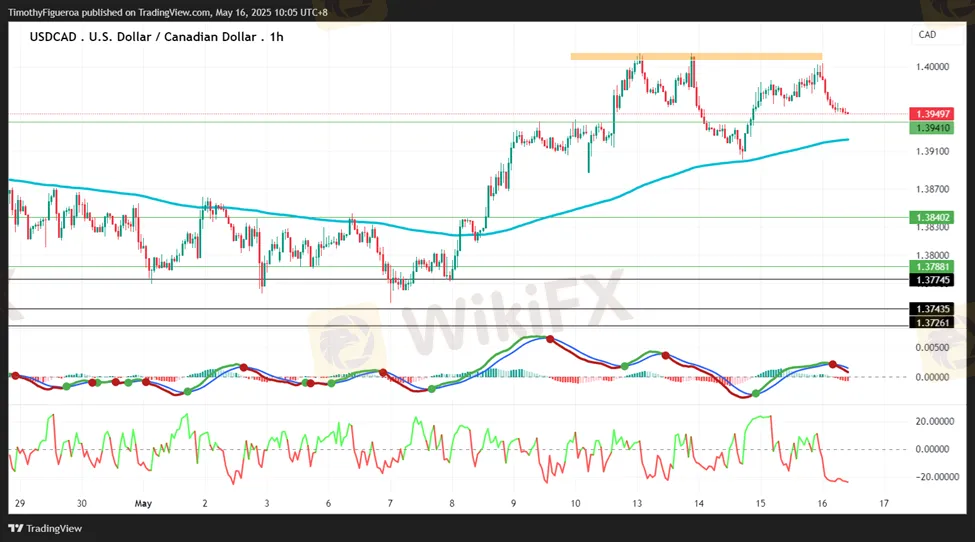The image size is (975, 542).
Task: Click the black 1.37435 level label
Action: 930,309
